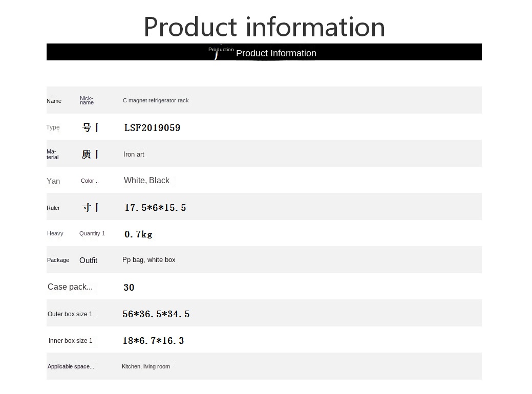532x394 pixels.
Task: Click the 'Iron art' material value
Action: point(134,155)
